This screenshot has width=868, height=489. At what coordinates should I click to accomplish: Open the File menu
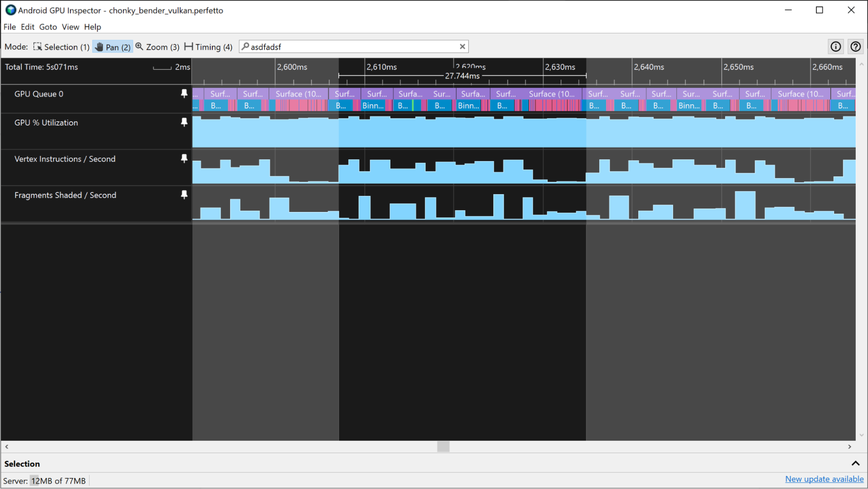coord(9,27)
